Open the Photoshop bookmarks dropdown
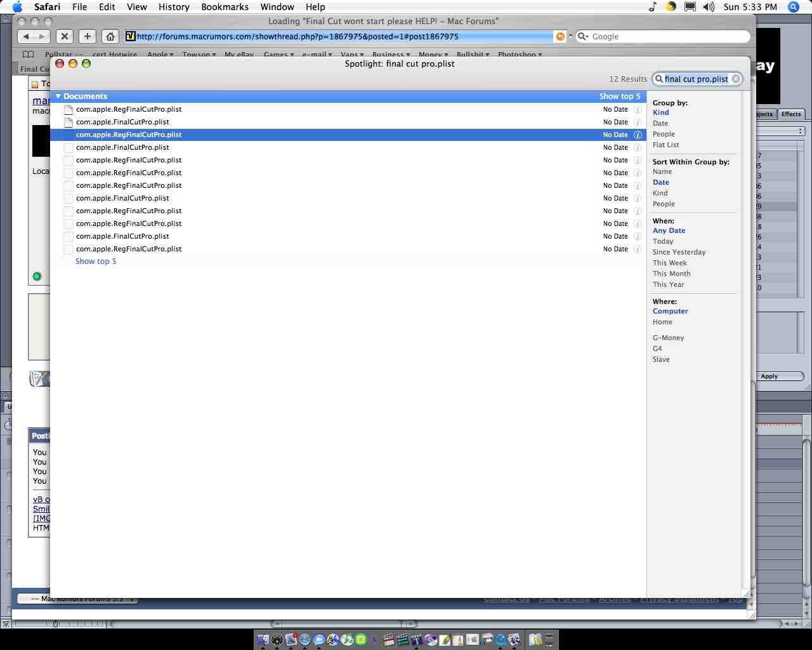 tap(520, 55)
